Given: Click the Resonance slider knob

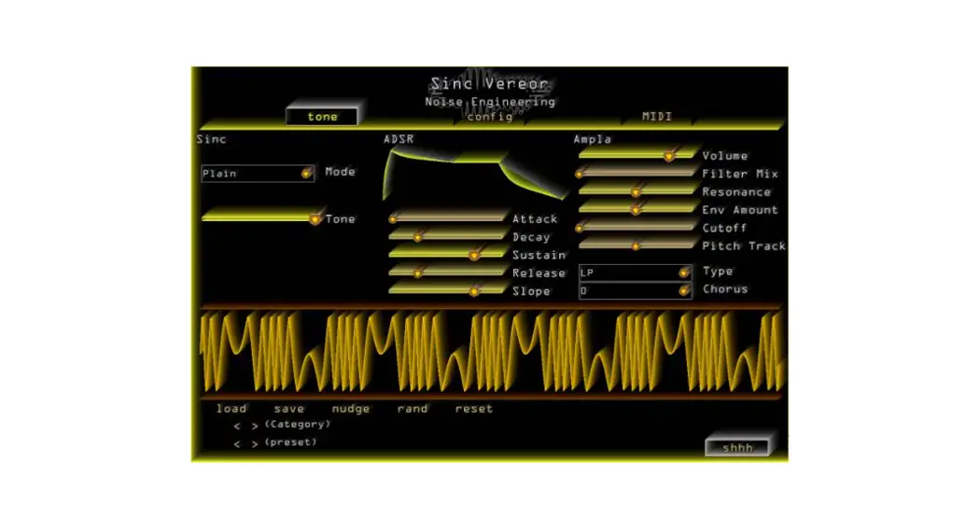Looking at the screenshot, I should (636, 192).
